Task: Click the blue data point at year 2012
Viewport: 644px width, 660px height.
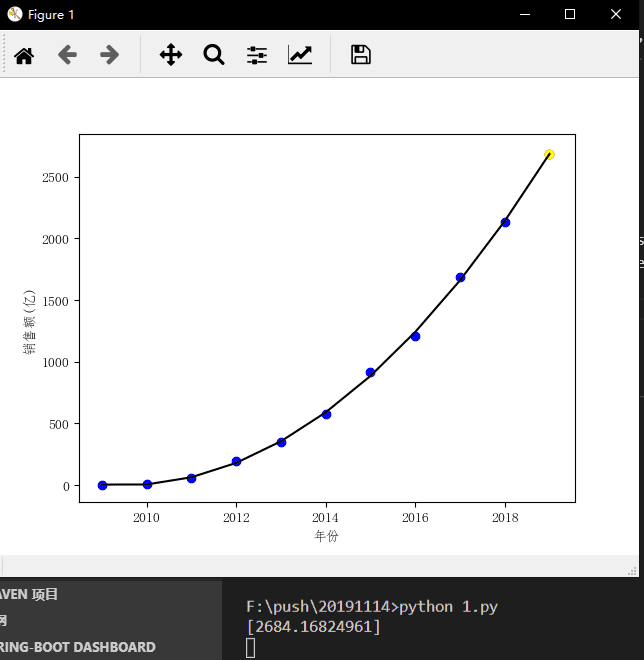Action: 236,462
